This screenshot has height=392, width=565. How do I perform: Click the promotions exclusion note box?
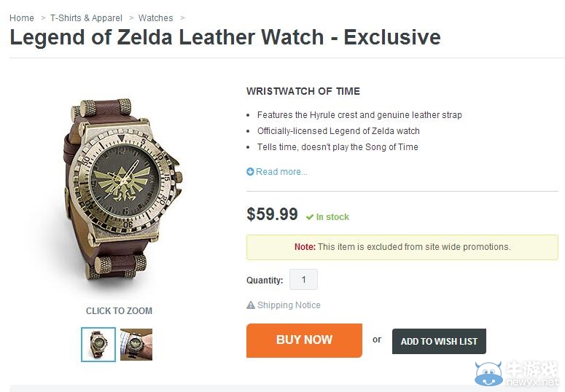click(x=402, y=247)
